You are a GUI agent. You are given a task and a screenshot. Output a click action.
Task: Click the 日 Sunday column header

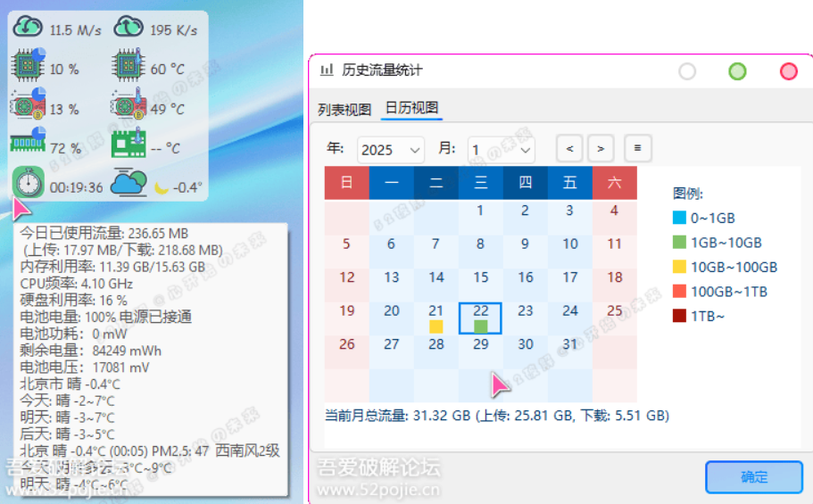point(347,183)
